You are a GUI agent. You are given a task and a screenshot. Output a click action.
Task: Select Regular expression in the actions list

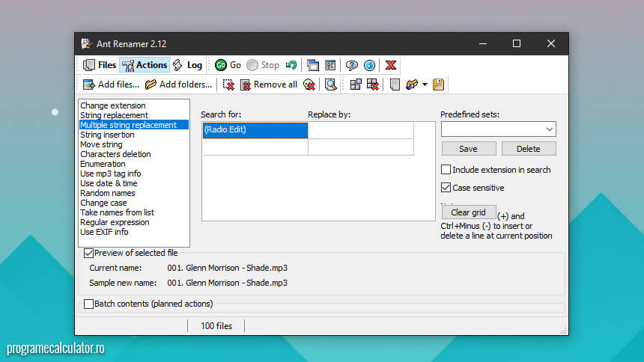pyautogui.click(x=115, y=222)
